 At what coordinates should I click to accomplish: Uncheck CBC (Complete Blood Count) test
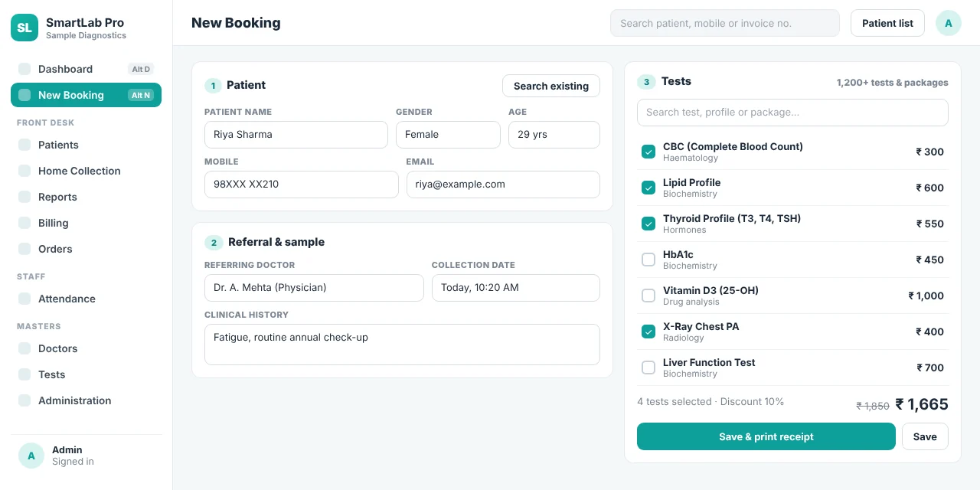click(x=648, y=152)
